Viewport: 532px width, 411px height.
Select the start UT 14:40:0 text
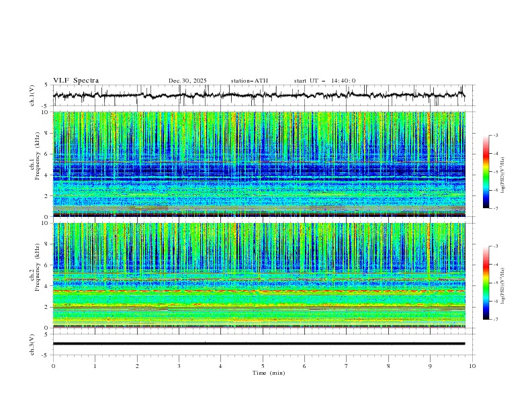pos(324,81)
